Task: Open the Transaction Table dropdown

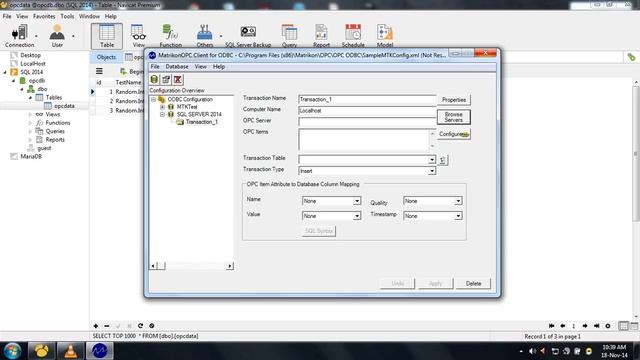Action: 431,160
